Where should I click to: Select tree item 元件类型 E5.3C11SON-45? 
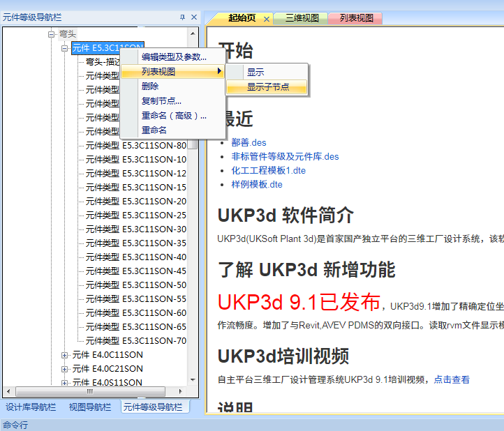tap(136, 271)
